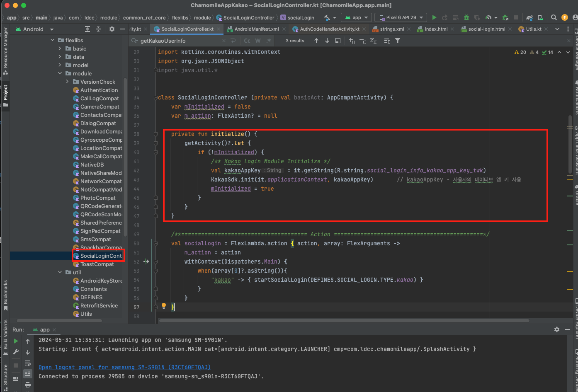Click the editor horizontal scrollbar
The image size is (578, 392).
344,321
